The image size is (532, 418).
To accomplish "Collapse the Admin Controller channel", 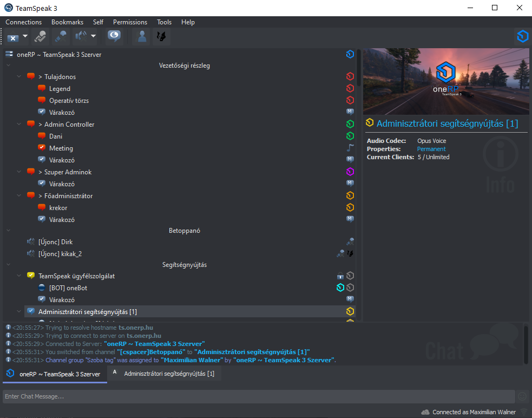I will coord(19,124).
